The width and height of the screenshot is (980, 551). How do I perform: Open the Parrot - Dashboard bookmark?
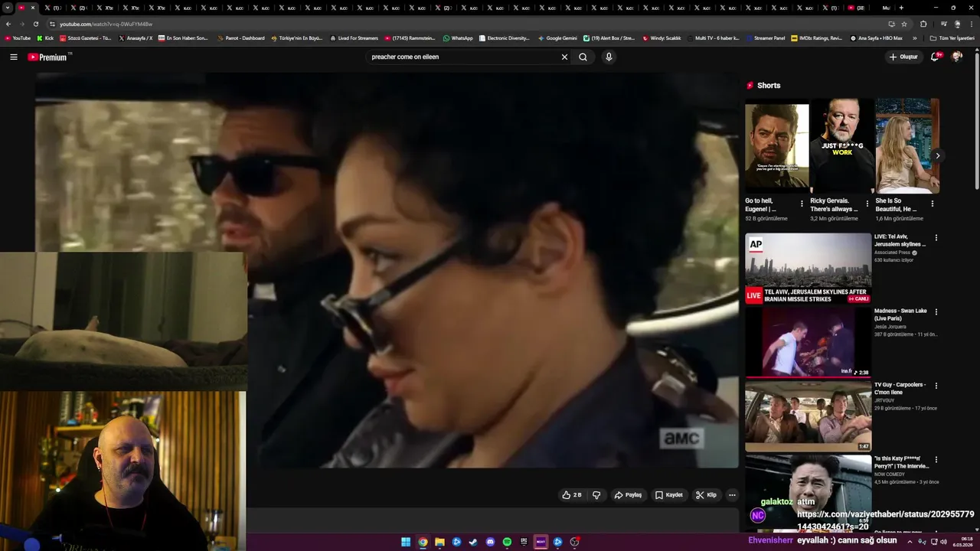pyautogui.click(x=240, y=38)
